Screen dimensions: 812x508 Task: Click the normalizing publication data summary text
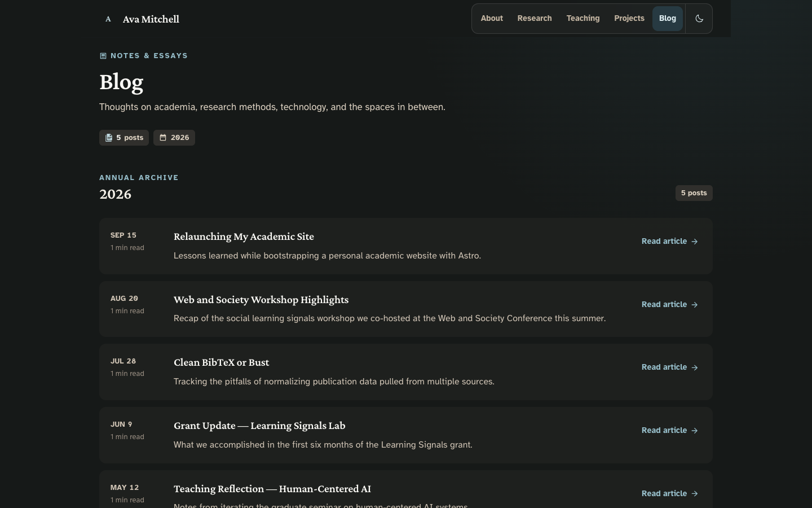[334, 382]
